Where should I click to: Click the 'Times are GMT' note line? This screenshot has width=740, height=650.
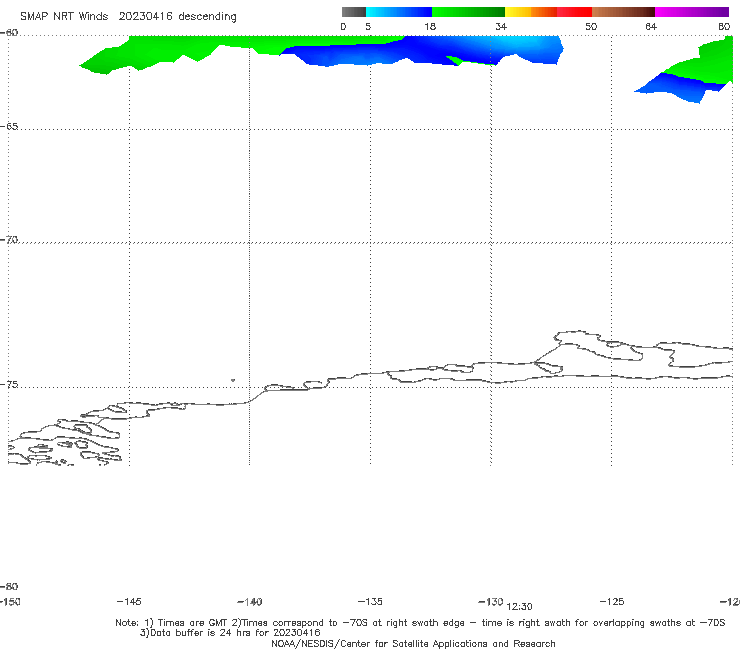pos(420,623)
